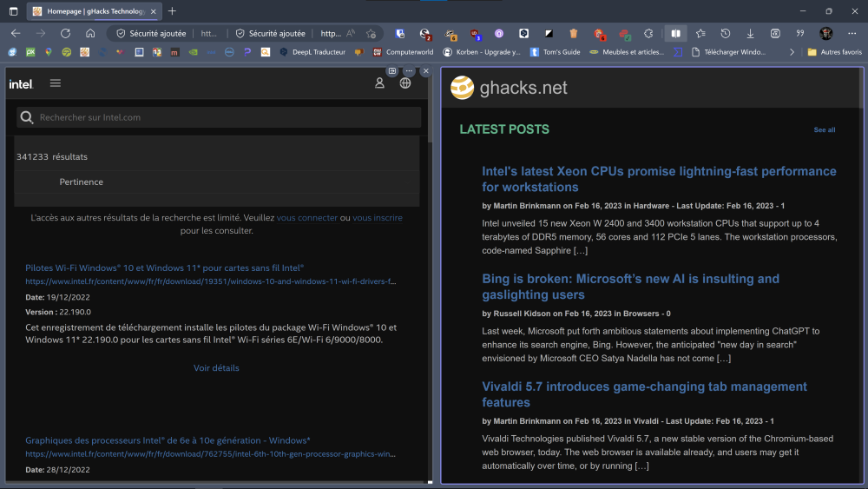Click the Intel user account icon
The image size is (868, 489).
pyautogui.click(x=379, y=83)
